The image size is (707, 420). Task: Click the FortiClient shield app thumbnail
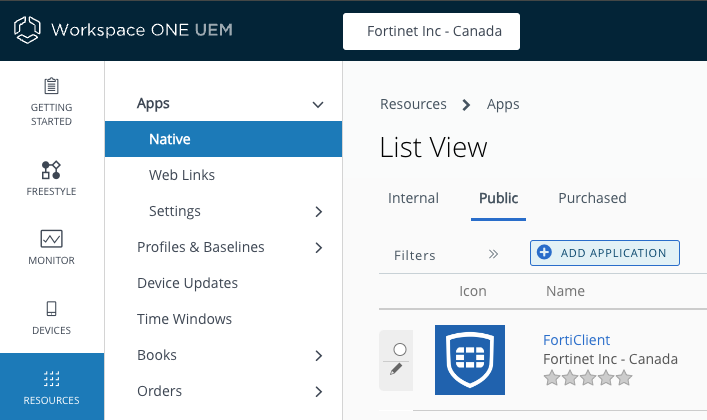point(470,360)
